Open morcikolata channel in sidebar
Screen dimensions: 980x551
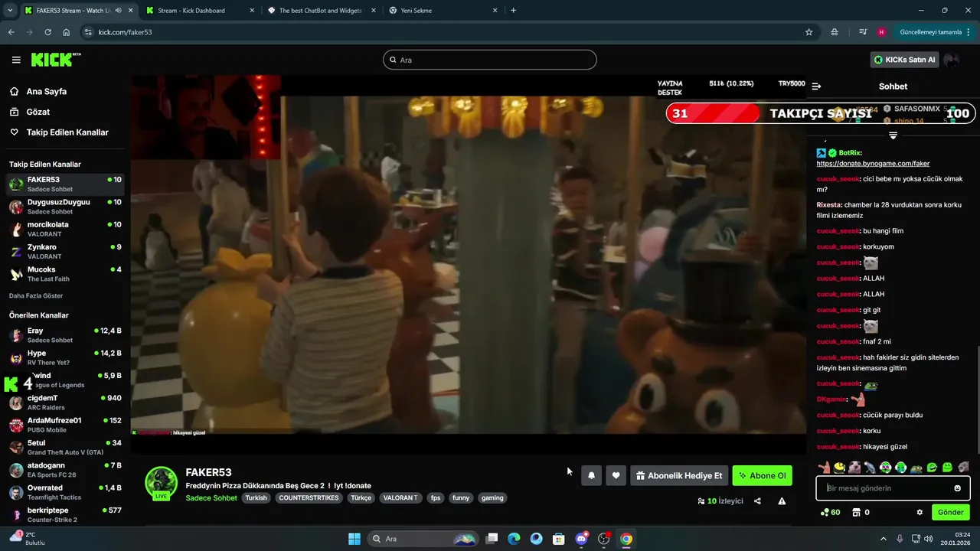[x=65, y=229]
